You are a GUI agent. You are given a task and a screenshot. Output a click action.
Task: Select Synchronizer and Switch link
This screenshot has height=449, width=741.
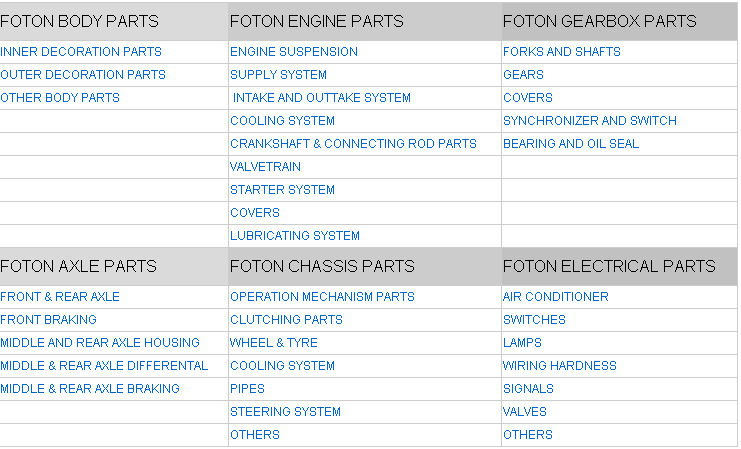(x=590, y=121)
